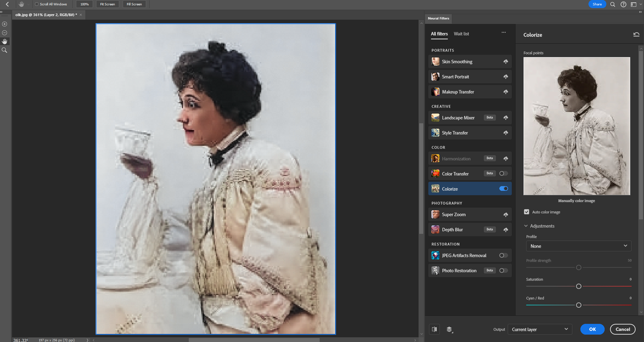The width and height of the screenshot is (644, 342).
Task: Click the blue Share button
Action: click(x=597, y=4)
